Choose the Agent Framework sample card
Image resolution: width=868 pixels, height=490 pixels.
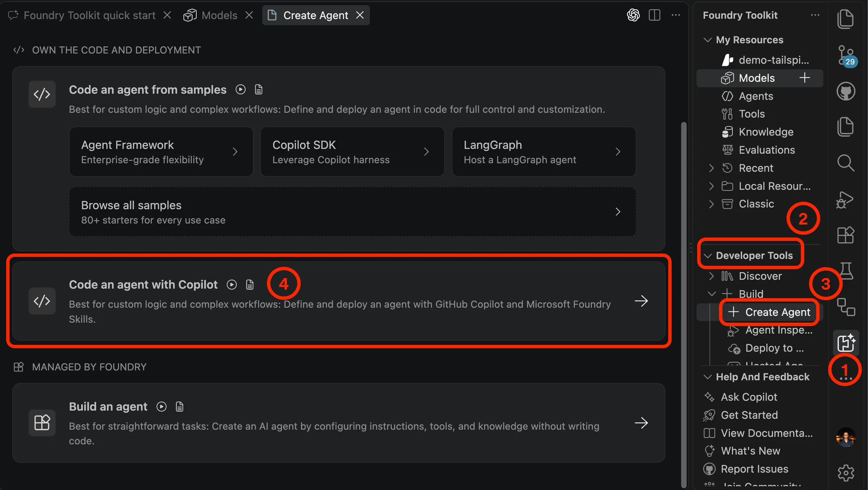[161, 152]
